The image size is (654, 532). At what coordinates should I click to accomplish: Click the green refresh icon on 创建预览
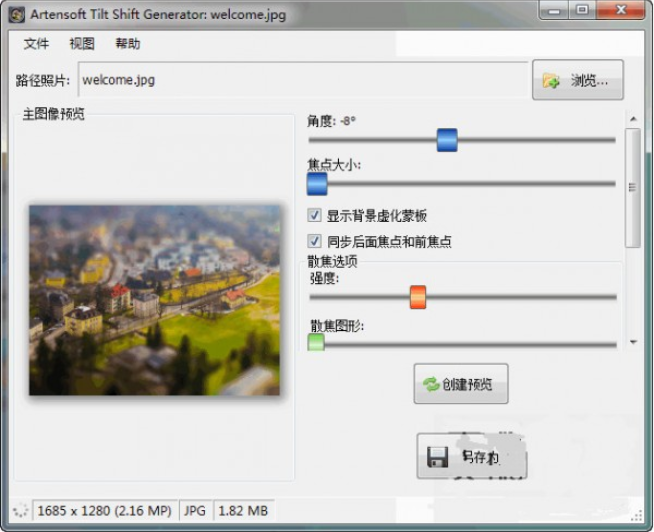click(x=431, y=384)
